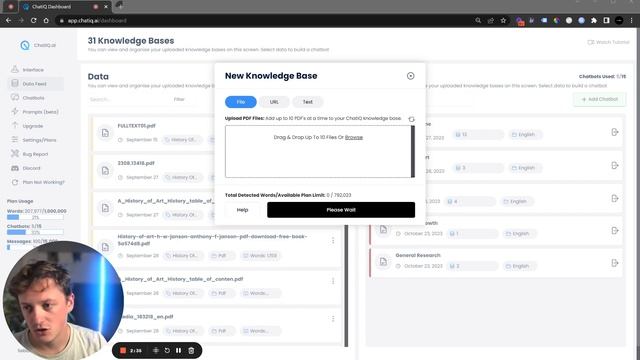The width and height of the screenshot is (640, 360).
Task: Open arrow icon of chatbot with 4 knowledge bases
Action: pyautogui.click(x=615, y=198)
